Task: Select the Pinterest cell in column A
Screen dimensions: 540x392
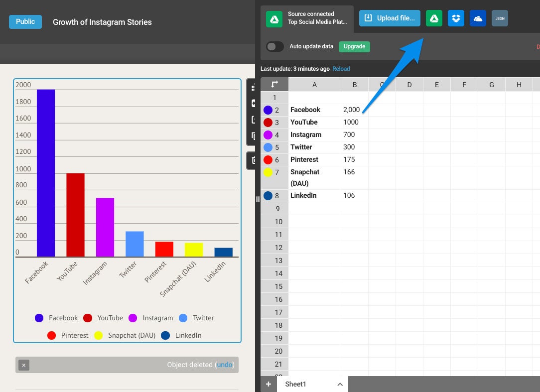Action: (314, 159)
